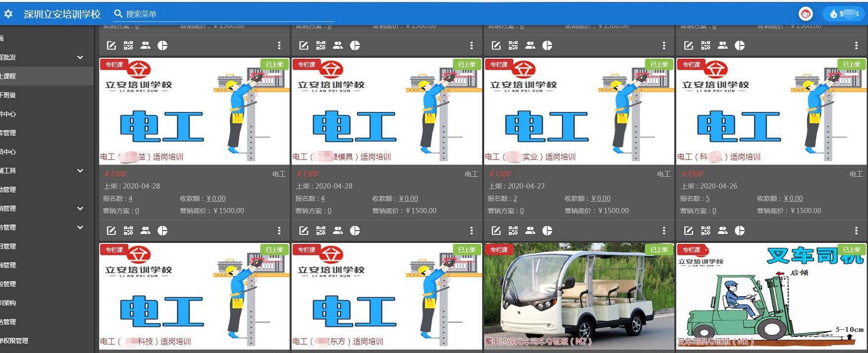Edit the 电工(…益)适岗培训 course card

pyautogui.click(x=112, y=231)
